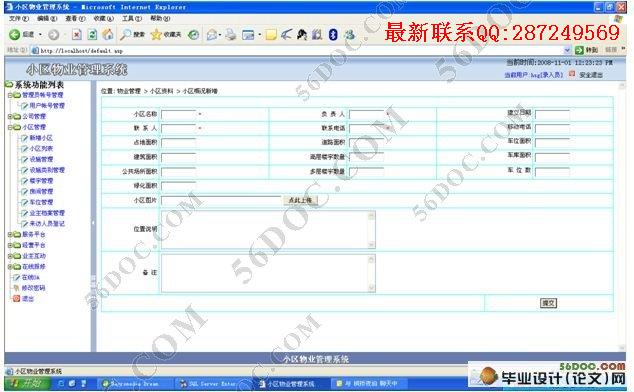Focus the 建立日期 input field
This screenshot has width=634, height=392.
(x=552, y=114)
